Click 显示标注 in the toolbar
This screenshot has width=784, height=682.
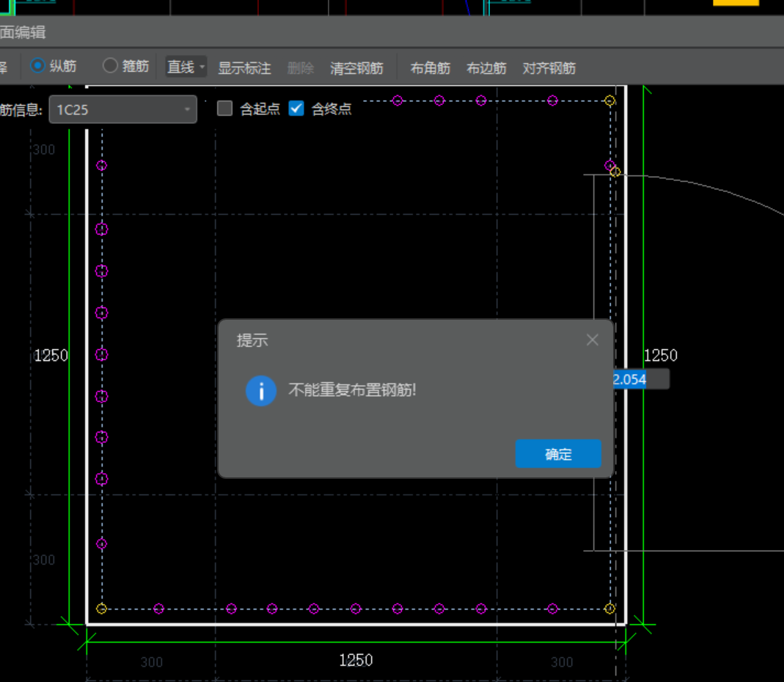(x=244, y=68)
